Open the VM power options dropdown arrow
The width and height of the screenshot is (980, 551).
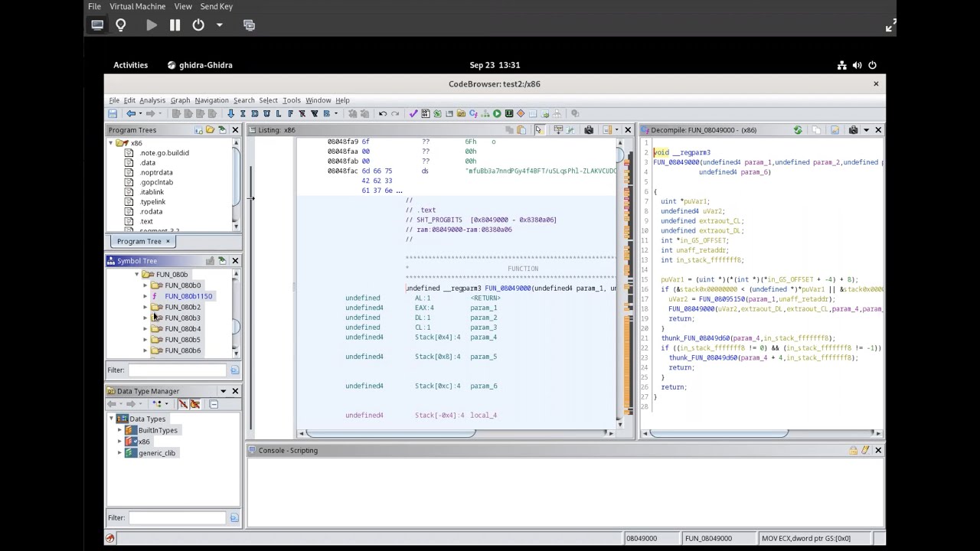coord(219,25)
